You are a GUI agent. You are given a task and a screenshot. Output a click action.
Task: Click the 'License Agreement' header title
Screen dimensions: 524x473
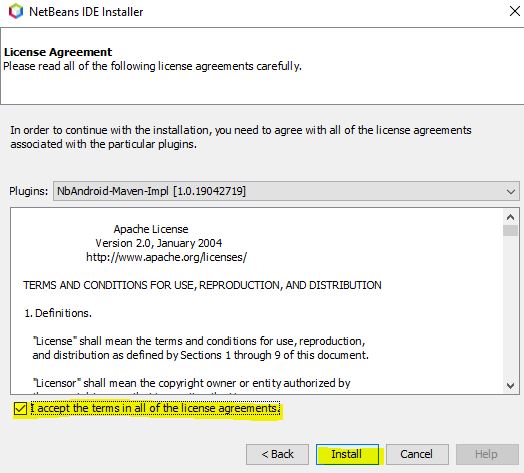coord(58,52)
